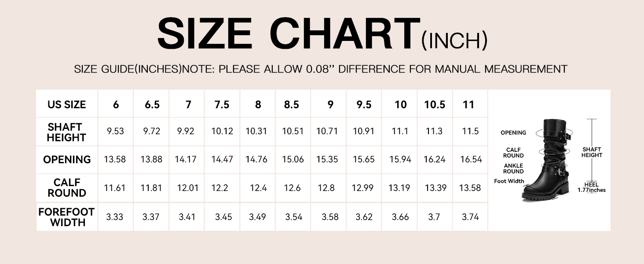
Task: Click the ANKLE ROUND diagram label
Action: click(513, 169)
